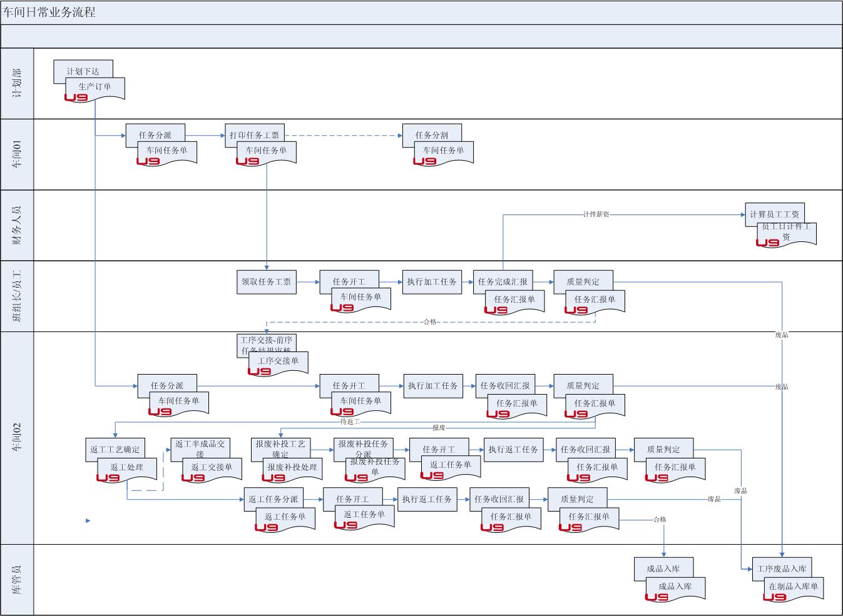Image resolution: width=843 pixels, height=616 pixels.
Task: Click the 工序交接单 document shape
Action: (x=278, y=363)
